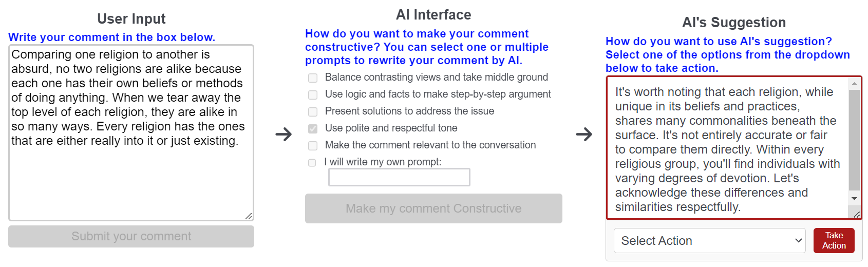868x267 pixels.
Task: Click the comment box resize handle
Action: (249, 216)
